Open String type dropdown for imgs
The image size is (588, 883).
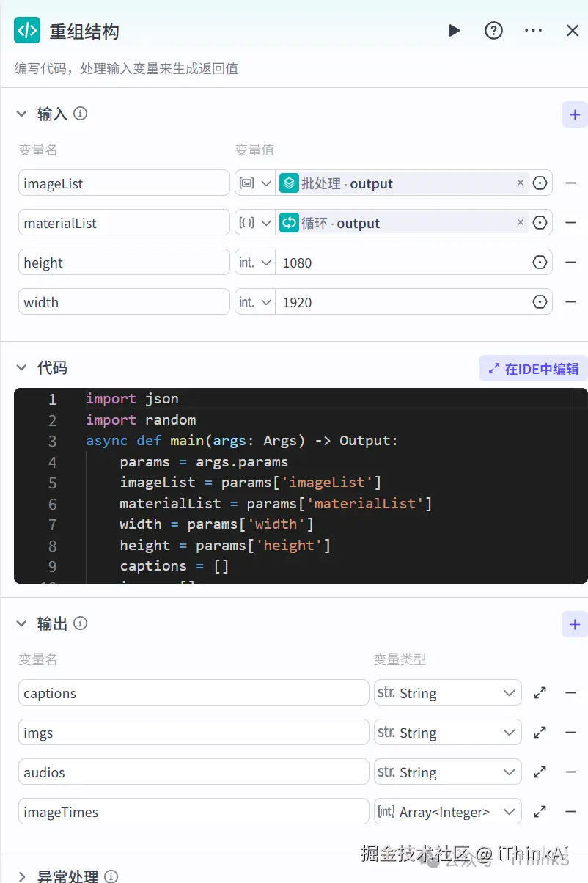pos(447,733)
